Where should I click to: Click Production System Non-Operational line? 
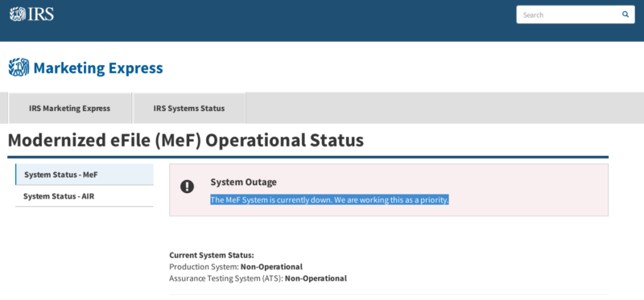click(236, 267)
